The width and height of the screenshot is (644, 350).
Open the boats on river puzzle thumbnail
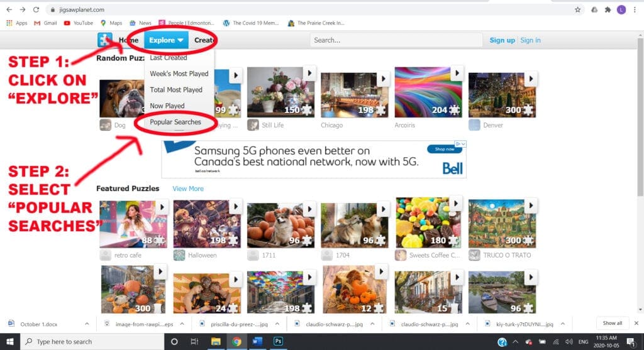click(x=502, y=292)
